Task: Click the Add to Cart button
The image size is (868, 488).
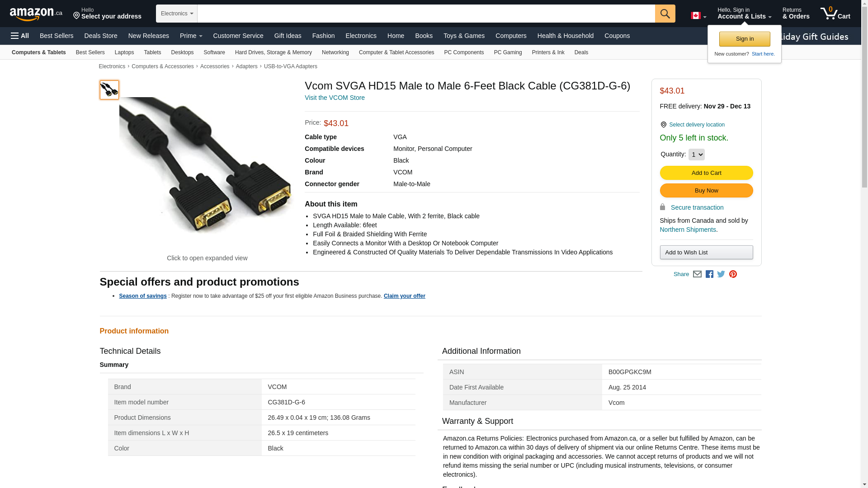Action: [x=706, y=173]
